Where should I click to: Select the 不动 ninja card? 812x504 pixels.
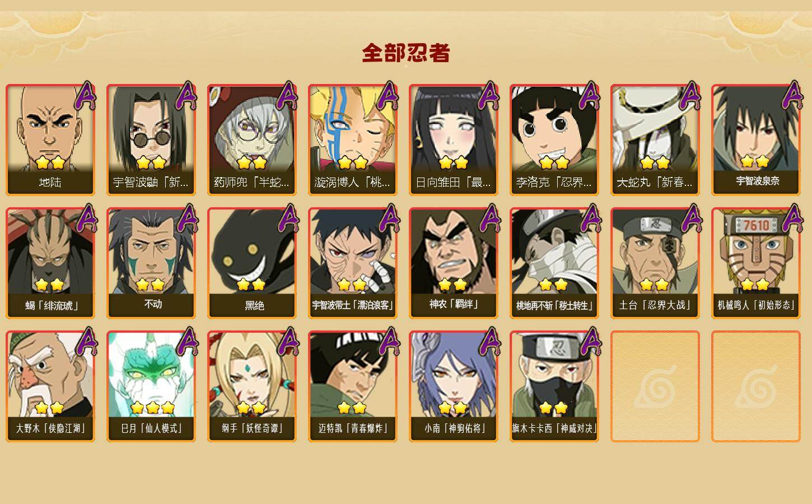[151, 263]
